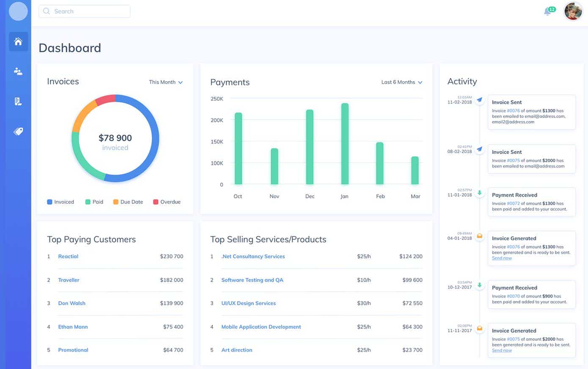Screen dimensions: 588x369
Task: Click Send now link dated 11-11-2017
Action: click(x=502, y=350)
